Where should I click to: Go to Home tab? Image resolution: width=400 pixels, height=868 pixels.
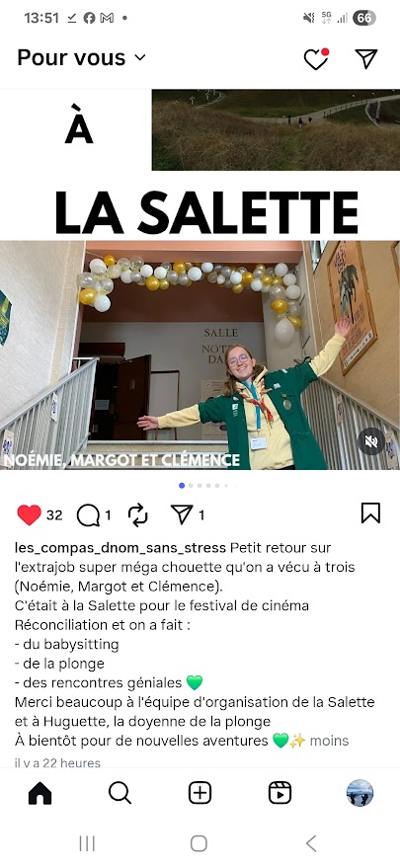coord(40,793)
